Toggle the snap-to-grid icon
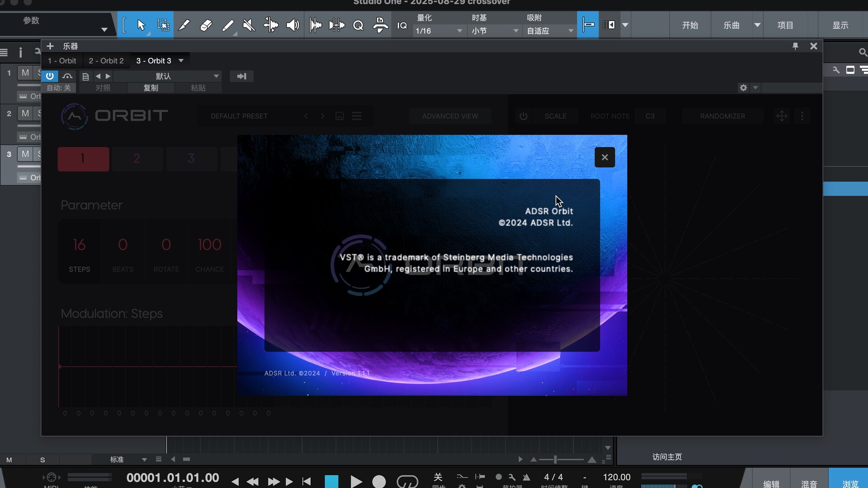This screenshot has width=868, height=488. (588, 25)
